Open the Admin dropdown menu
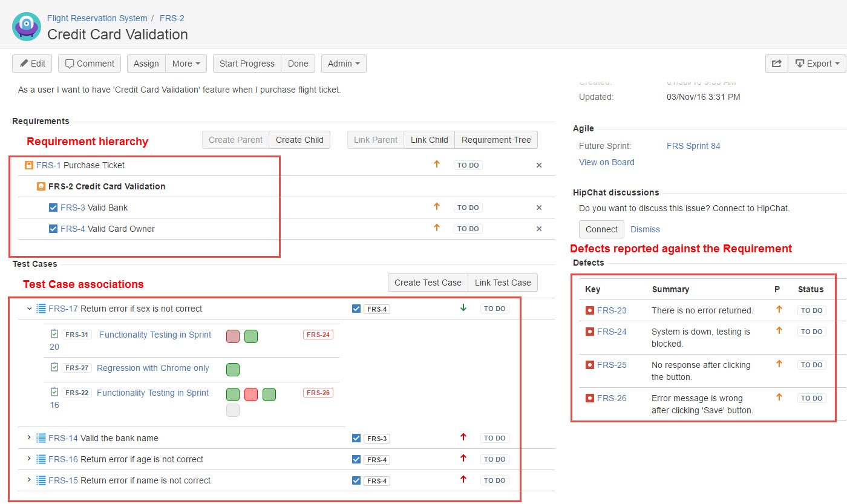Image resolution: width=847 pixels, height=504 pixels. tap(344, 64)
